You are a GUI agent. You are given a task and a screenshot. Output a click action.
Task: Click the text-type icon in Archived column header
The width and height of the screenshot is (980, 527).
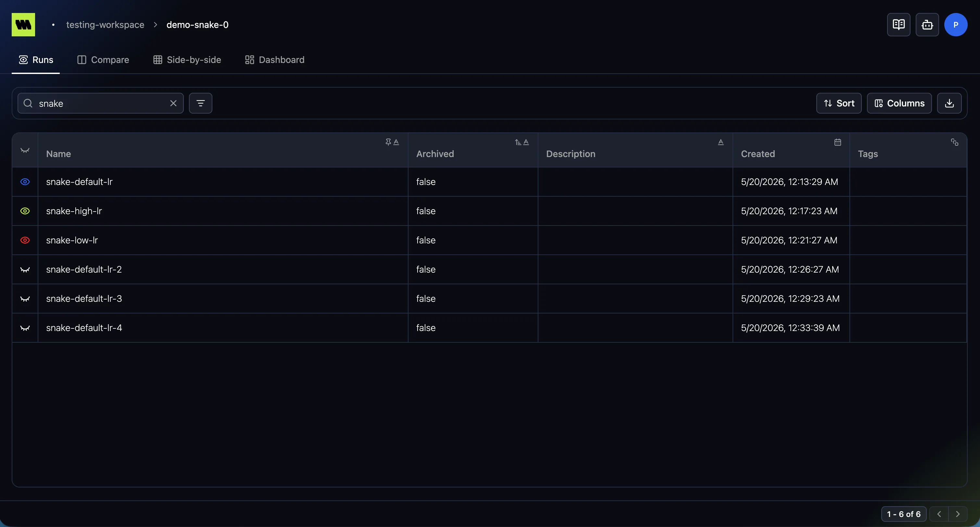pyautogui.click(x=526, y=142)
